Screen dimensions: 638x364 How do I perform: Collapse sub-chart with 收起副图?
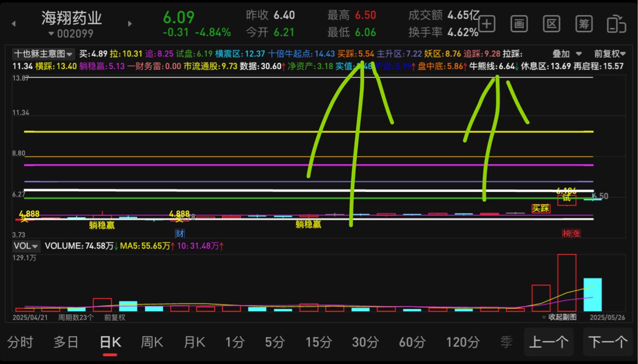[x=559, y=317]
